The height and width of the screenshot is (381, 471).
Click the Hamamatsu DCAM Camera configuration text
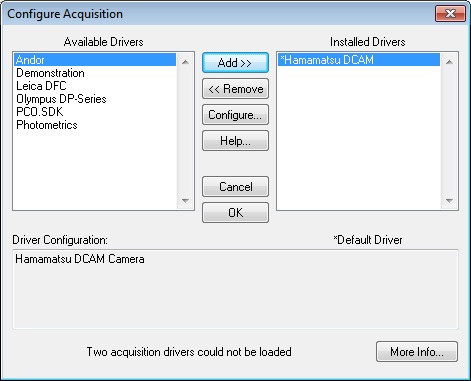80,259
